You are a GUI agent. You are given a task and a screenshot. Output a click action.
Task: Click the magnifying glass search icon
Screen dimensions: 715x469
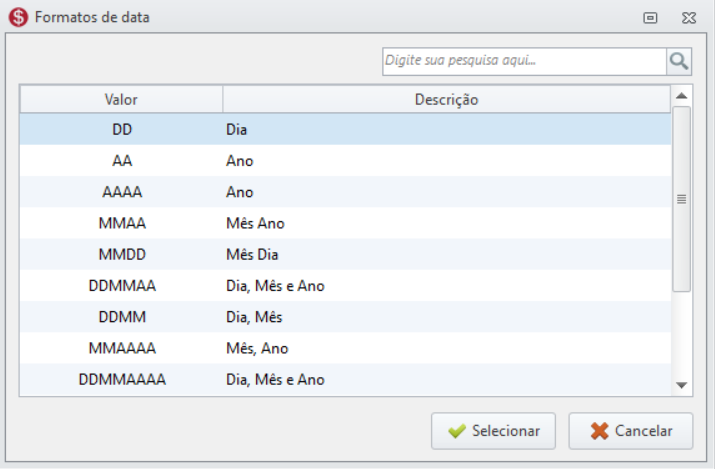(679, 61)
